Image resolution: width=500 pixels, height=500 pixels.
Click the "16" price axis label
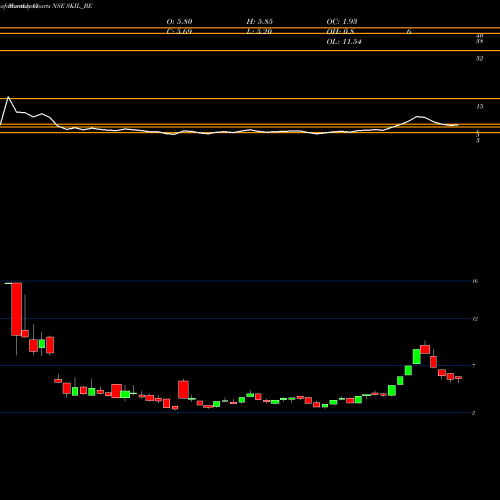475,281
